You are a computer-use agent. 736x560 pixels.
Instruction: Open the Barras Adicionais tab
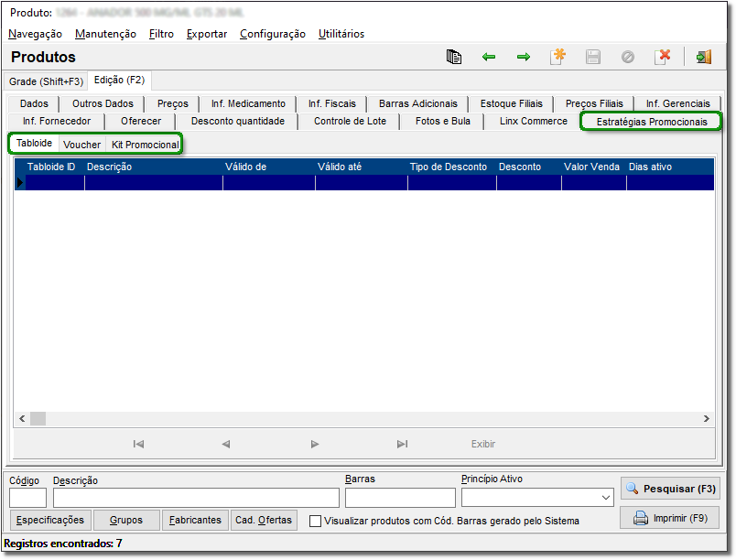click(x=418, y=103)
